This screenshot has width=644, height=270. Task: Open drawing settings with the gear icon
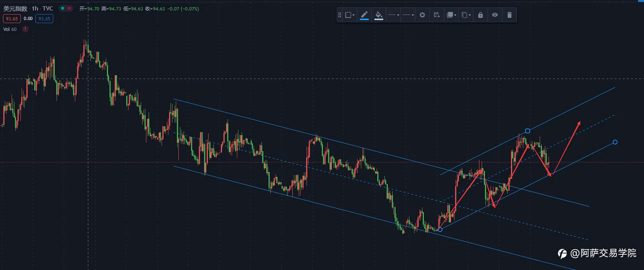[x=422, y=15]
